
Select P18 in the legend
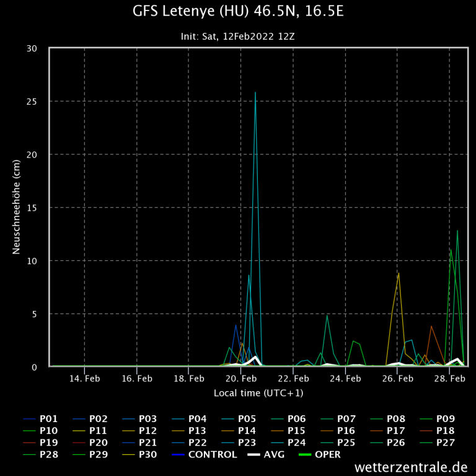(x=446, y=430)
